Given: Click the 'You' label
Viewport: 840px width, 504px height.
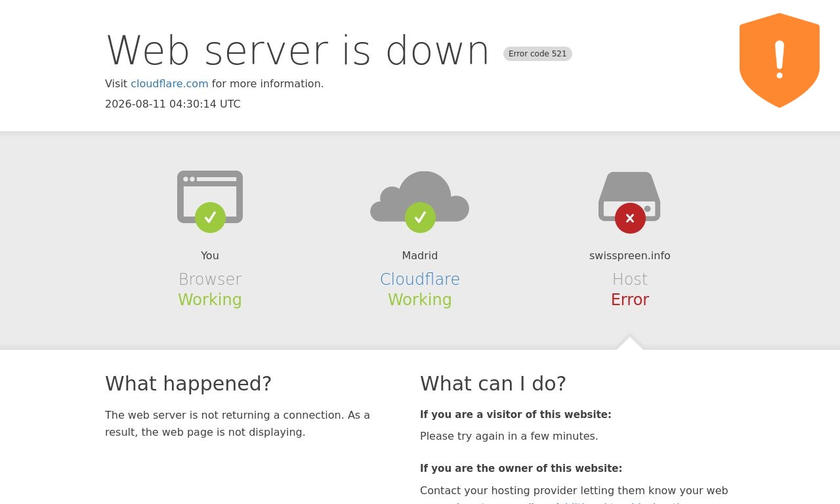Looking at the screenshot, I should tap(210, 256).
